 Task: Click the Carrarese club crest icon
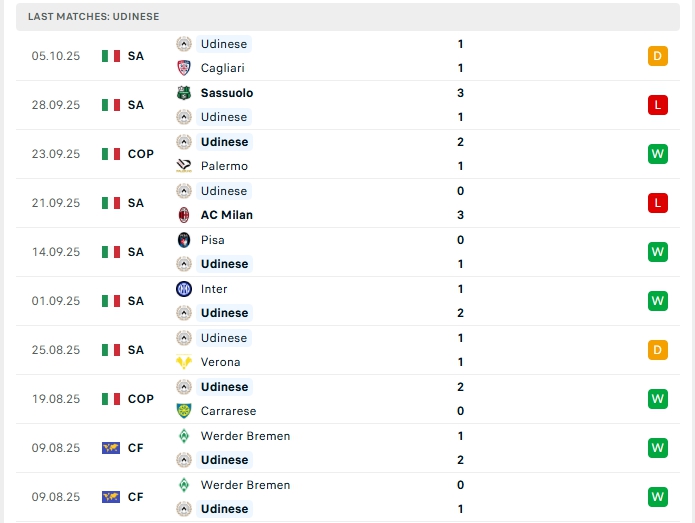tap(184, 411)
